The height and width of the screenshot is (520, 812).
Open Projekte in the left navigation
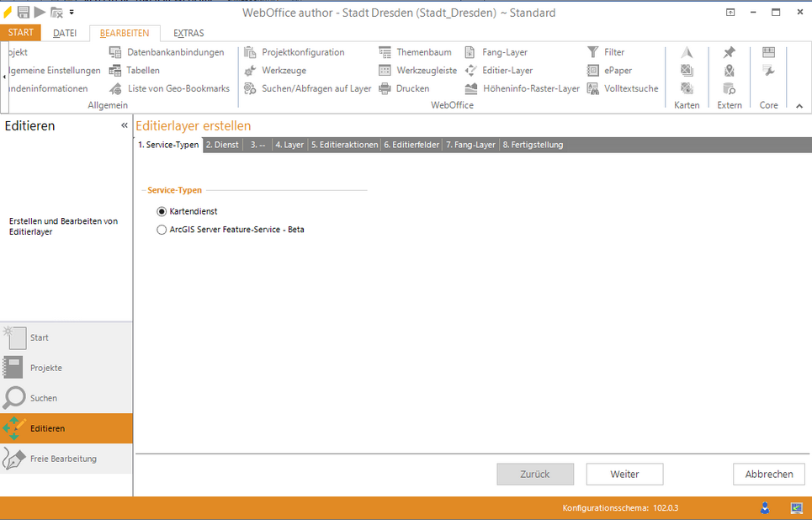click(66, 368)
